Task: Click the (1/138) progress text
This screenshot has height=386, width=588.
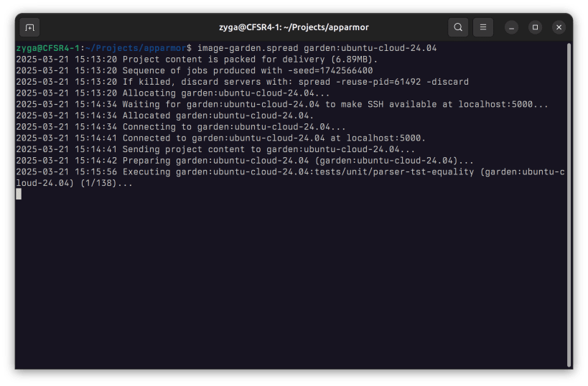Action: coord(98,183)
